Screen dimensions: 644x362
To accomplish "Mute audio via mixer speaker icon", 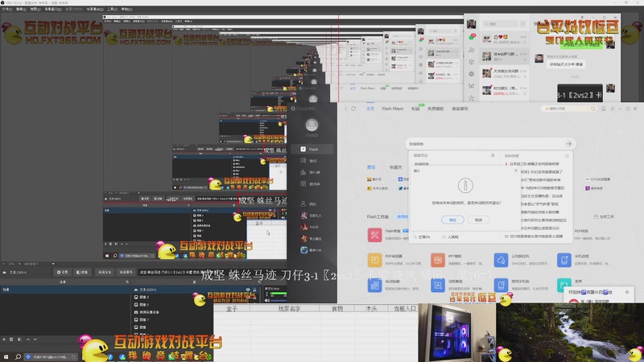I will pos(267,300).
